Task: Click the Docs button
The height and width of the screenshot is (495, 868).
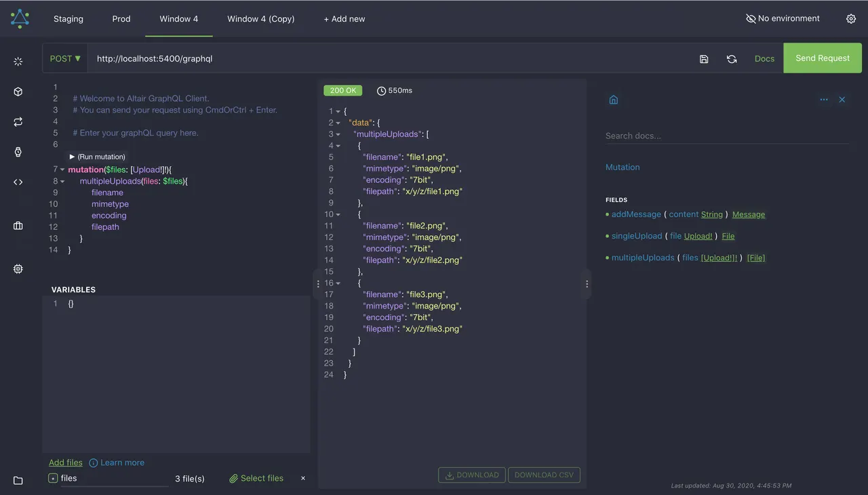Action: (764, 59)
